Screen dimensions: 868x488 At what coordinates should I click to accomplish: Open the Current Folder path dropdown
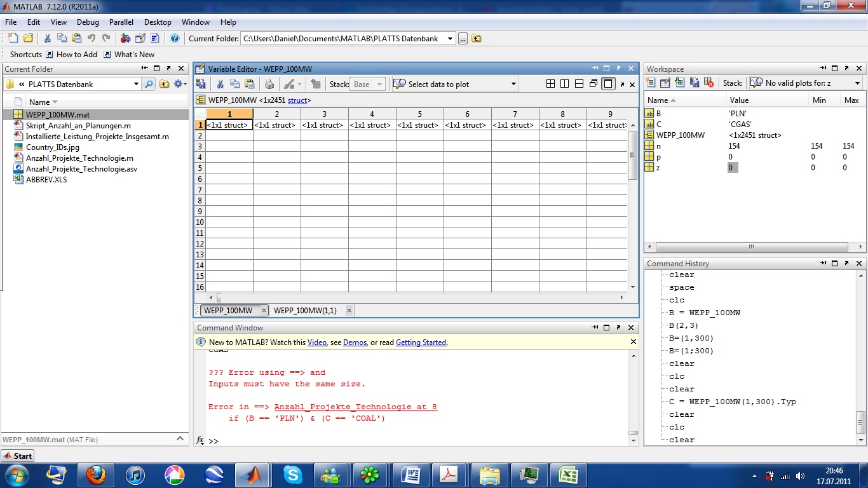(450, 39)
